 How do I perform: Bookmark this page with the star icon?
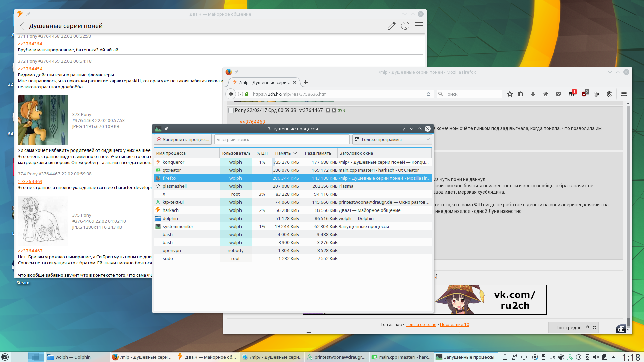coord(510,94)
